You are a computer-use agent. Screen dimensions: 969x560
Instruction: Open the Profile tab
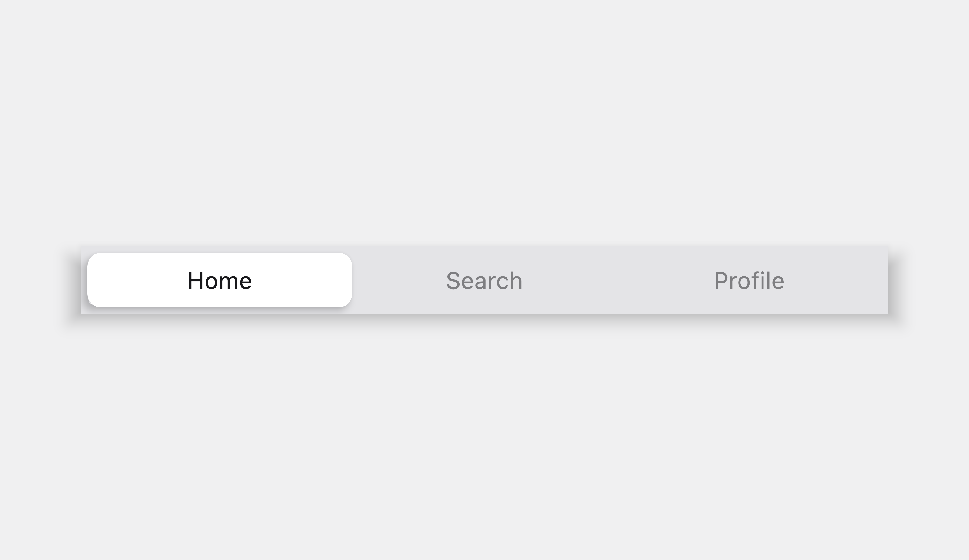749,280
